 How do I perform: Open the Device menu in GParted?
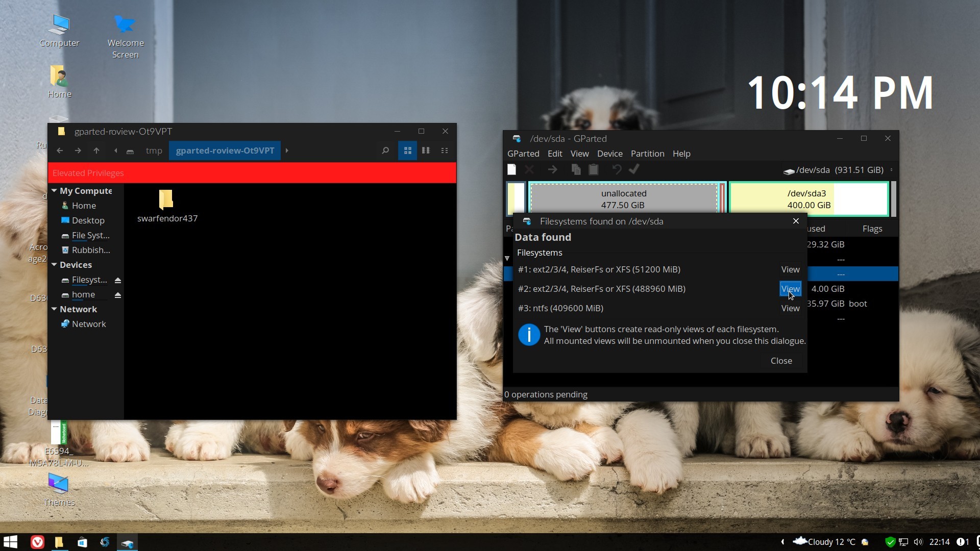point(609,154)
